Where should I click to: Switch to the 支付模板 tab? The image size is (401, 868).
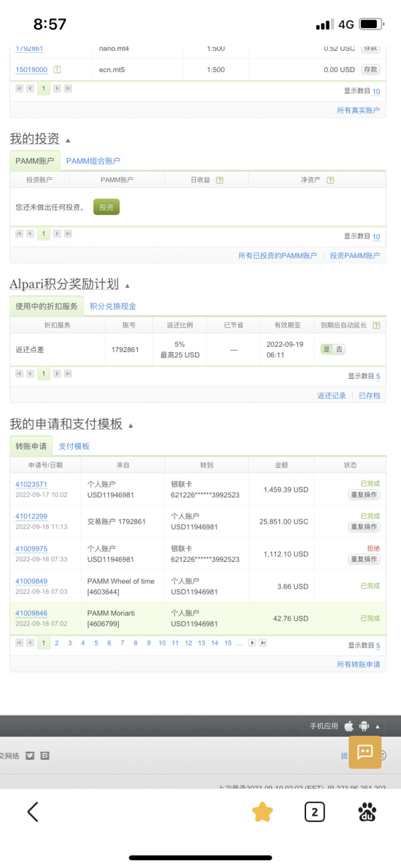[x=74, y=446]
